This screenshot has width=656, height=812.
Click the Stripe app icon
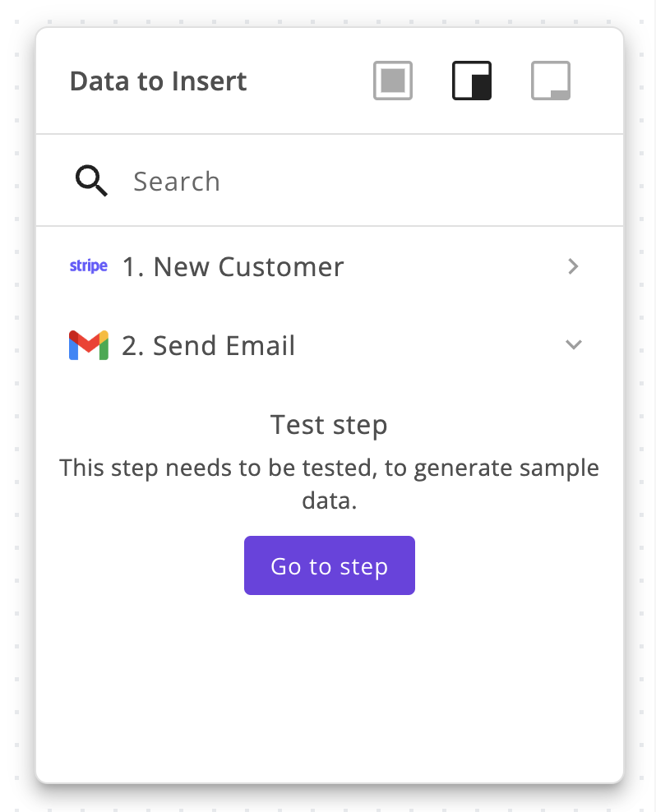(88, 265)
